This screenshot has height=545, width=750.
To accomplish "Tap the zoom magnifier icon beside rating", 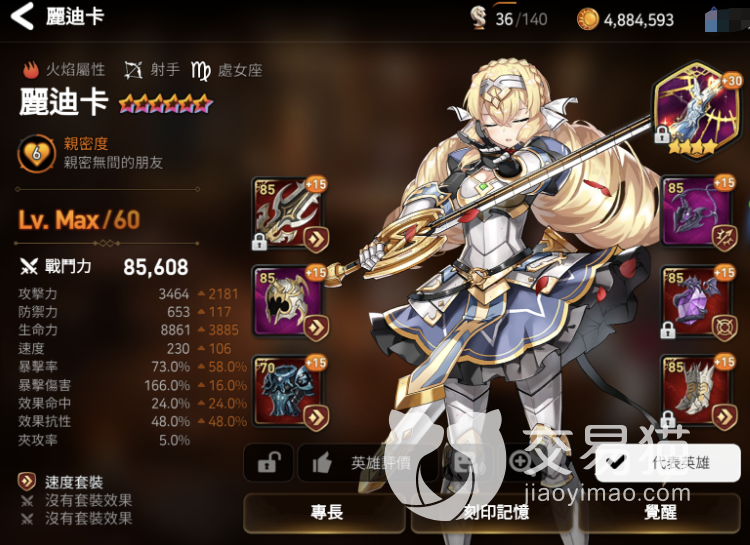I will pyautogui.click(x=518, y=462).
